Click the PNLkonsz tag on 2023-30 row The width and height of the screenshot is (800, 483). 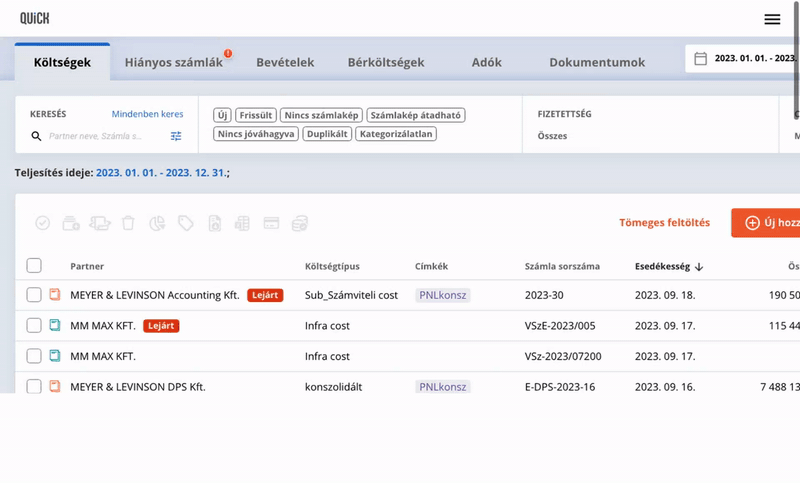pos(443,295)
